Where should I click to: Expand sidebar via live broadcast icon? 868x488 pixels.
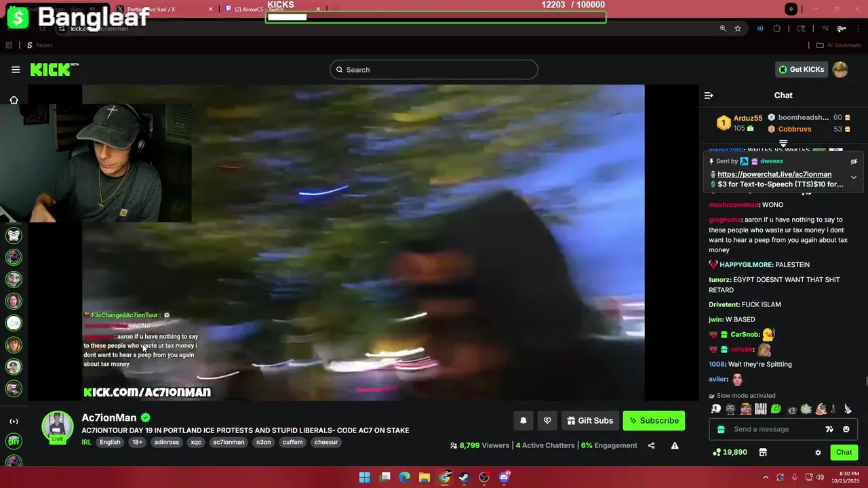pyautogui.click(x=14, y=422)
